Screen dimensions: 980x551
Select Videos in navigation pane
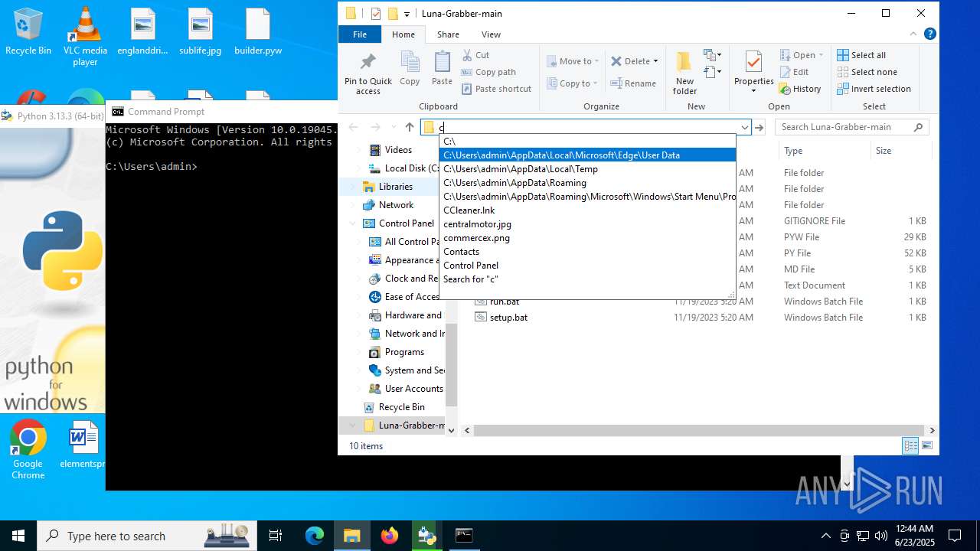tap(398, 150)
